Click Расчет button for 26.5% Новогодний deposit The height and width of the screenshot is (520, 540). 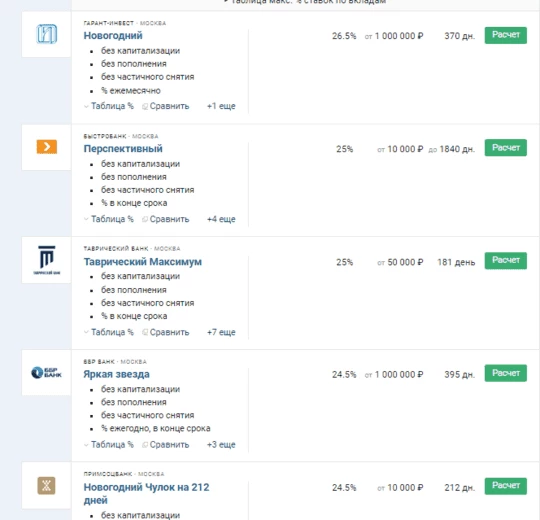pyautogui.click(x=506, y=35)
